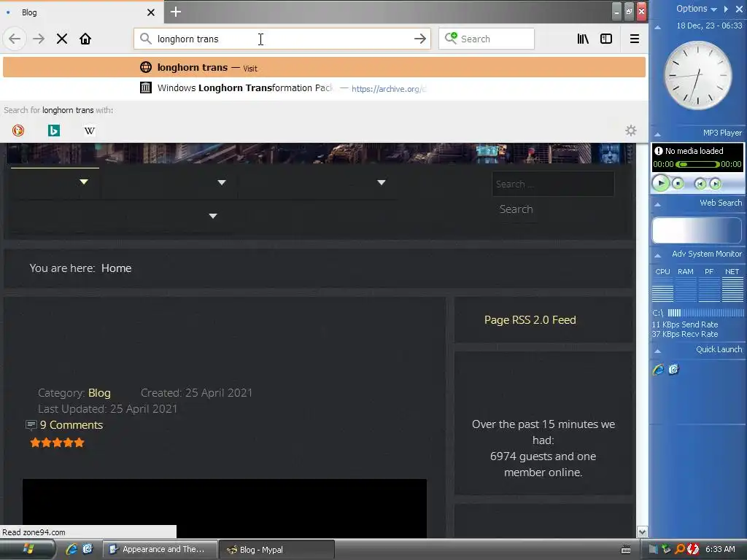Skip to next track in MP3 Player

tap(715, 184)
